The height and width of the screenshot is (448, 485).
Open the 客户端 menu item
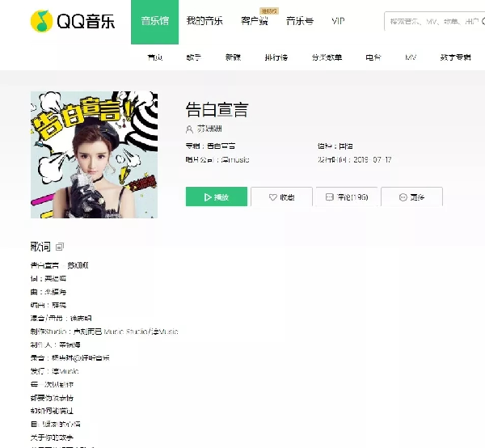[255, 21]
